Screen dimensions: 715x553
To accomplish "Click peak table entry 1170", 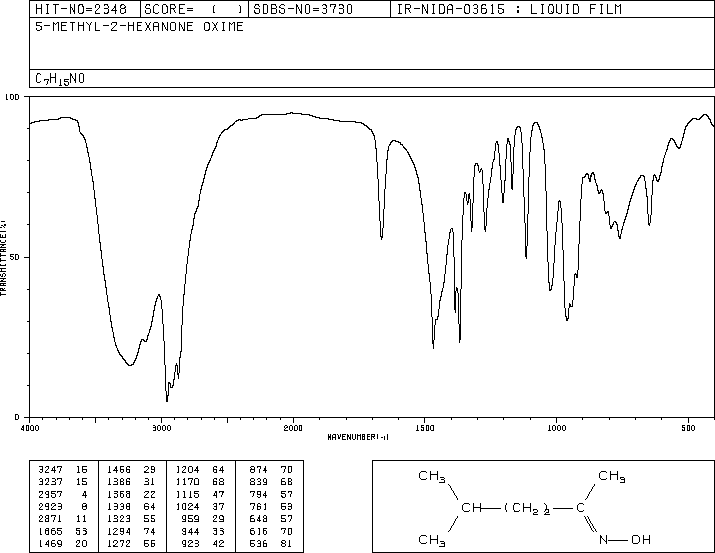I will click(187, 482).
